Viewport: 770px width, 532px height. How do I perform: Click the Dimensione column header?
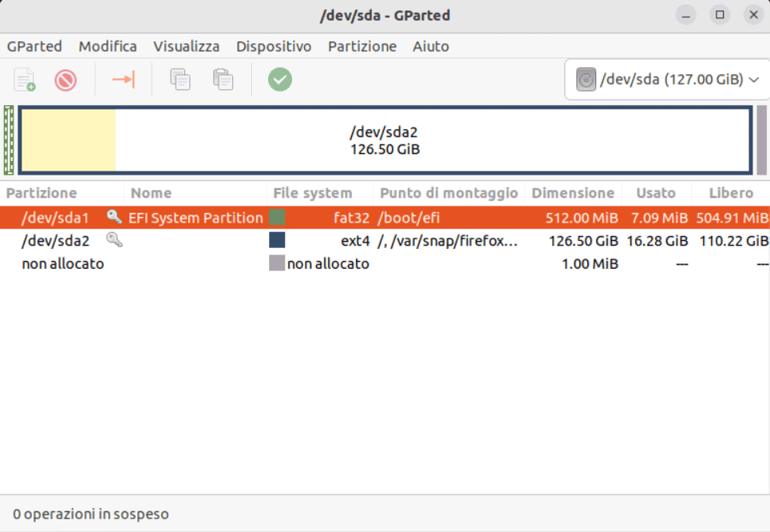pyautogui.click(x=573, y=193)
